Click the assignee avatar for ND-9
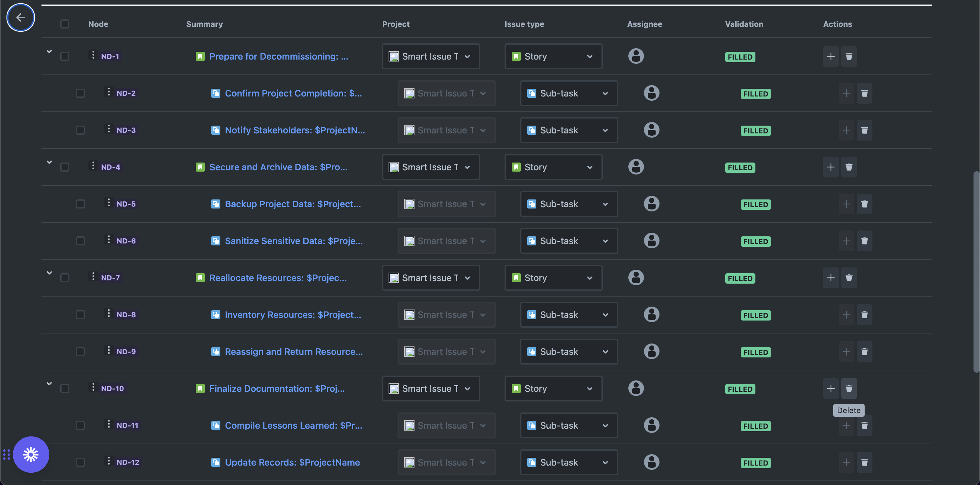The width and height of the screenshot is (980, 485). (x=651, y=351)
